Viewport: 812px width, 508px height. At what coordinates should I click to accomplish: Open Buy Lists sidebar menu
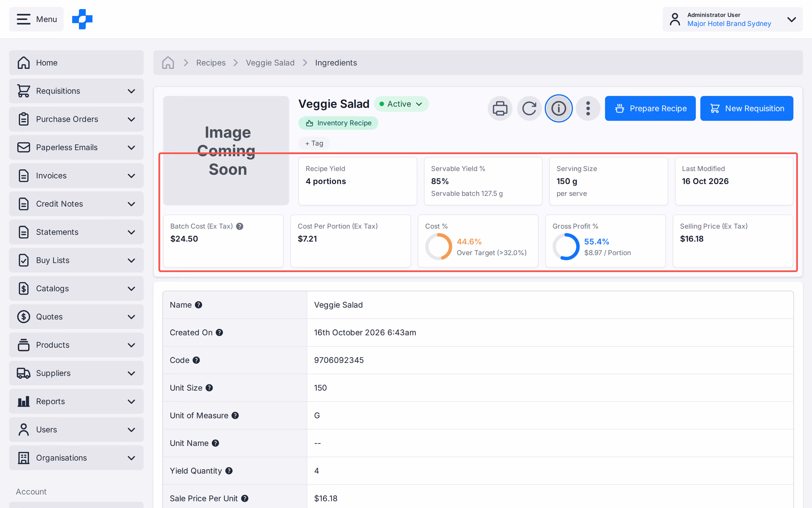76,260
